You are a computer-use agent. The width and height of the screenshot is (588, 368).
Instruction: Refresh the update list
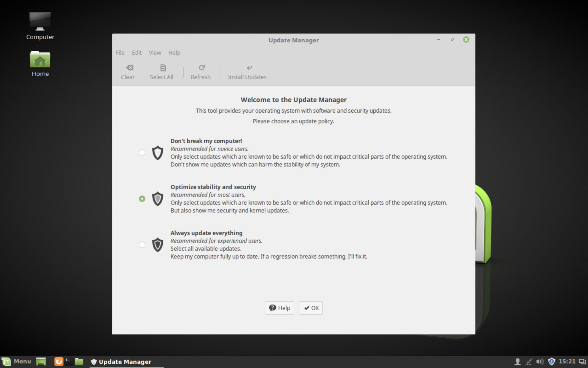point(201,72)
